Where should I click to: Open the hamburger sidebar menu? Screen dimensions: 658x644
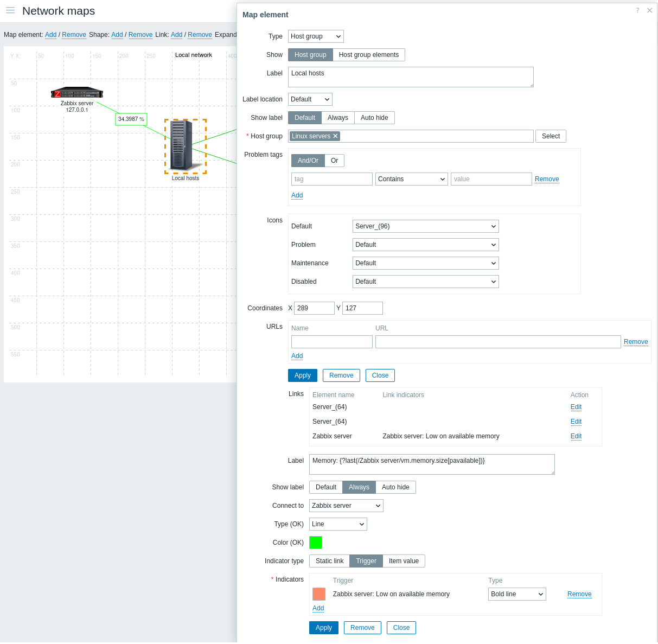[x=10, y=10]
